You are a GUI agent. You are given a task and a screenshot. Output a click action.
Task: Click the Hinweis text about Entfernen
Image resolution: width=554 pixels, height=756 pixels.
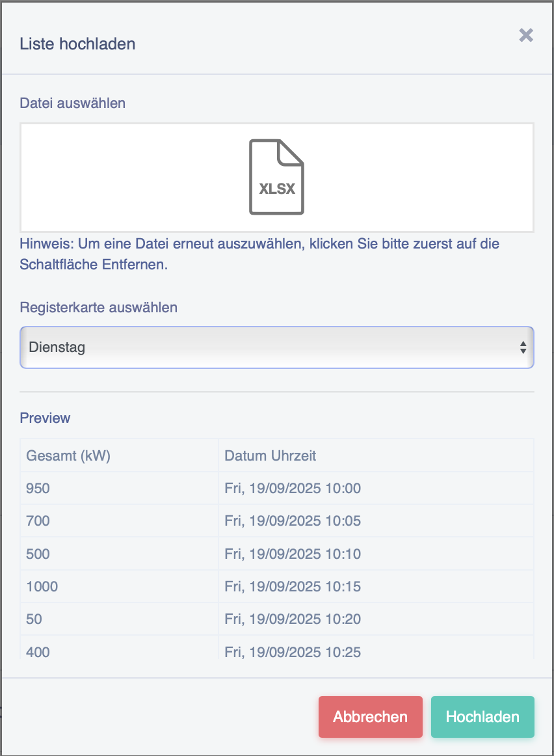pos(259,254)
